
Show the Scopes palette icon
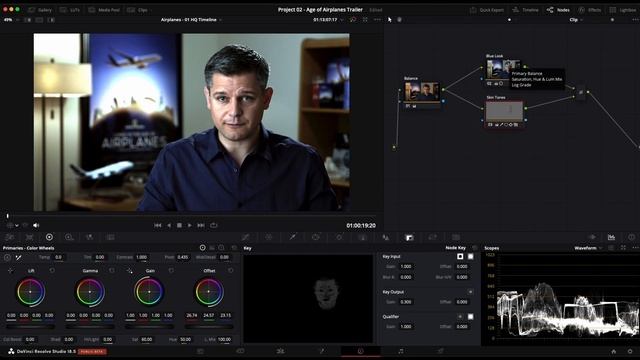point(611,237)
